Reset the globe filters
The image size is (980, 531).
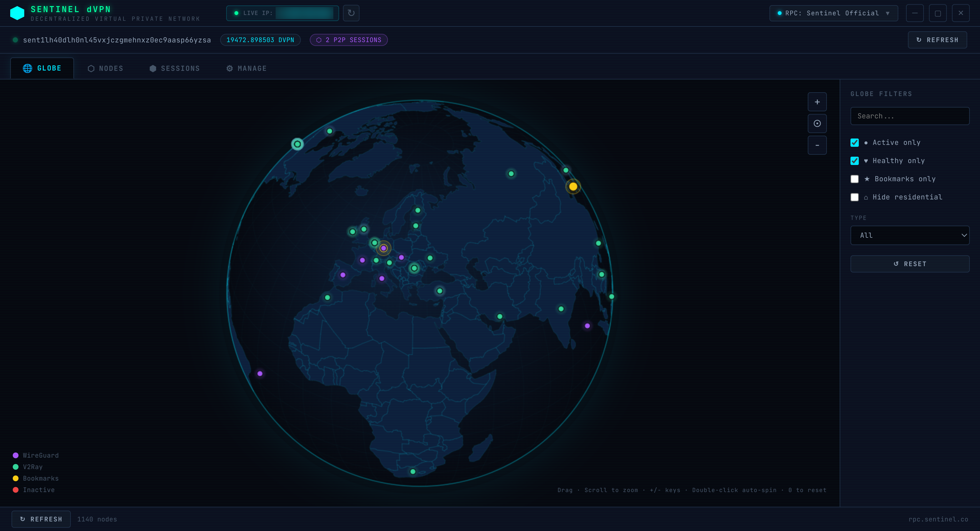(x=909, y=264)
